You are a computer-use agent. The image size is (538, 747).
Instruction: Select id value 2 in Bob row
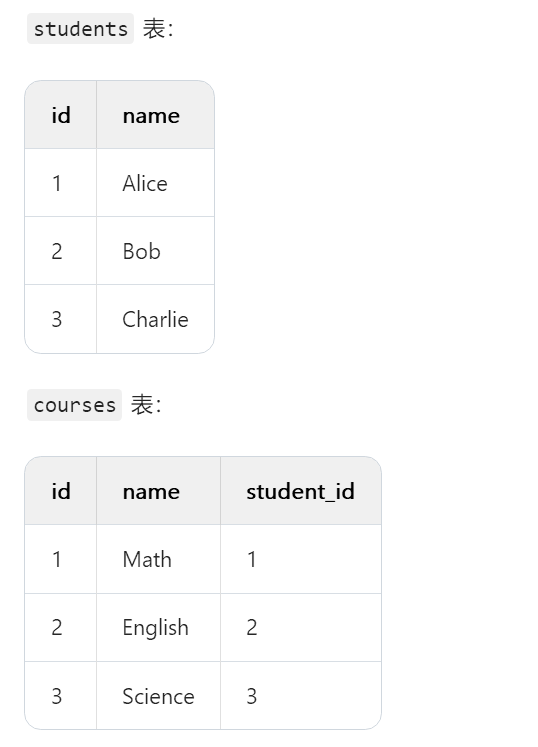61,251
